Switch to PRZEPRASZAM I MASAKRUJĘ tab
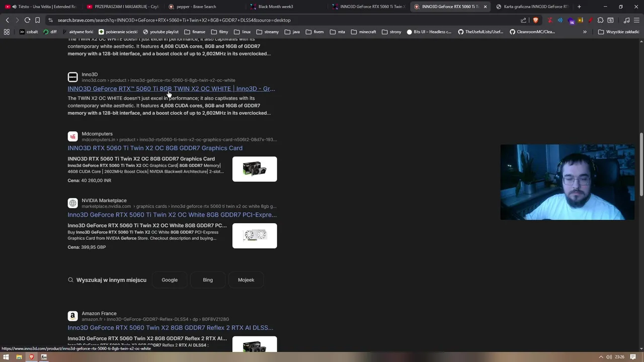The width and height of the screenshot is (644, 362). (x=122, y=7)
